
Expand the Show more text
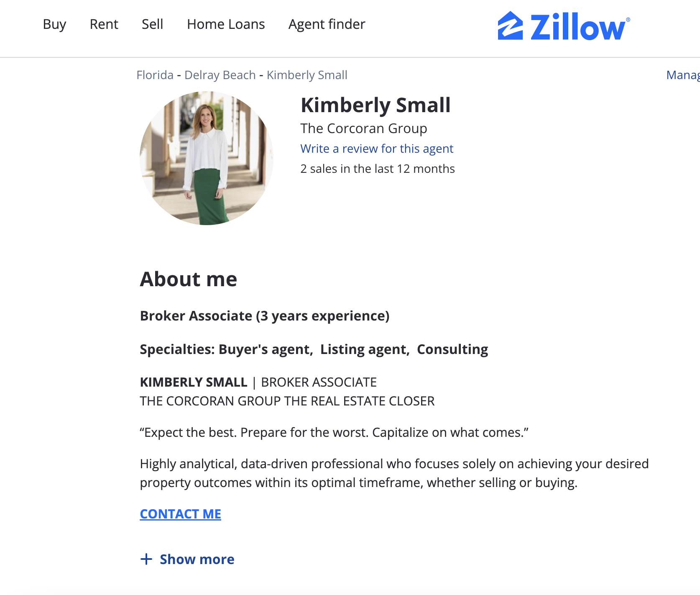pos(197,559)
